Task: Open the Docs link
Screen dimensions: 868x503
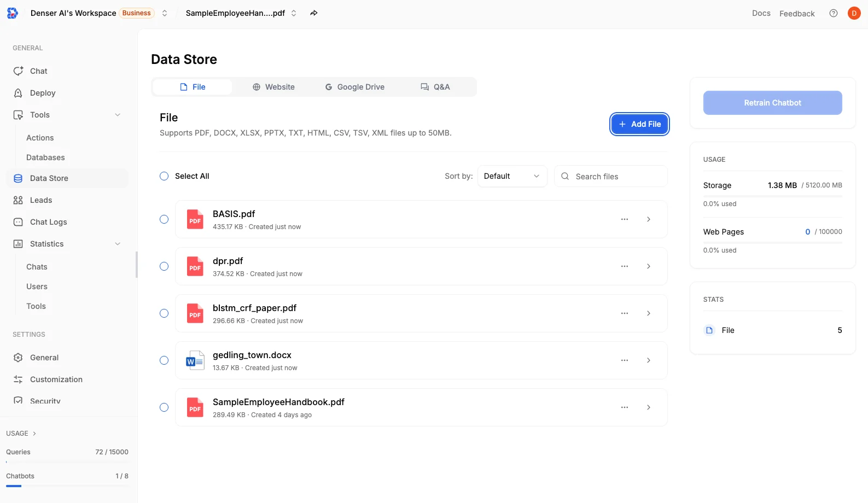Action: pos(761,13)
